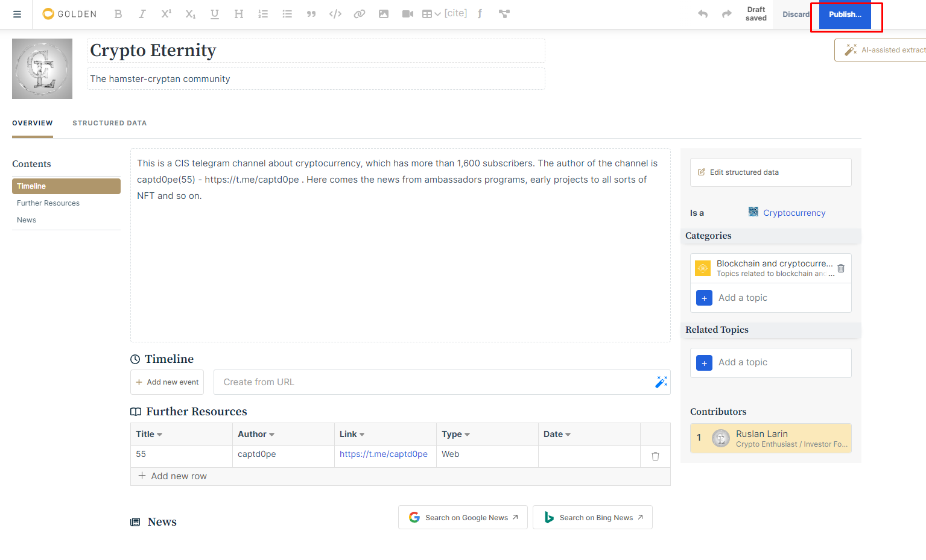Click the Golden logo

pyautogui.click(x=69, y=14)
